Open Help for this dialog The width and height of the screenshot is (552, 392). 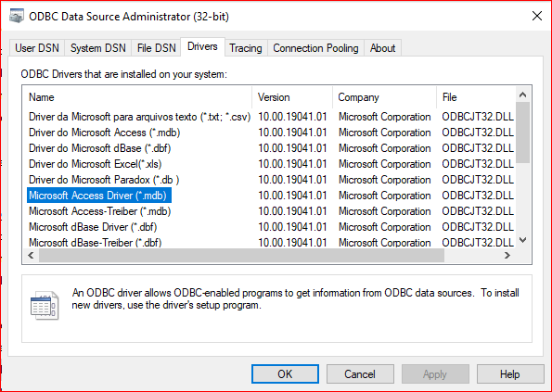(x=510, y=374)
